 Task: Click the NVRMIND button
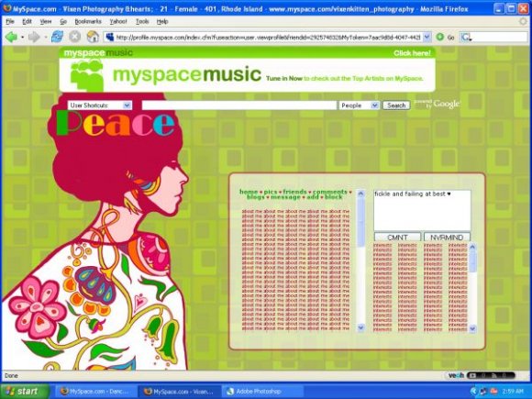pos(447,238)
